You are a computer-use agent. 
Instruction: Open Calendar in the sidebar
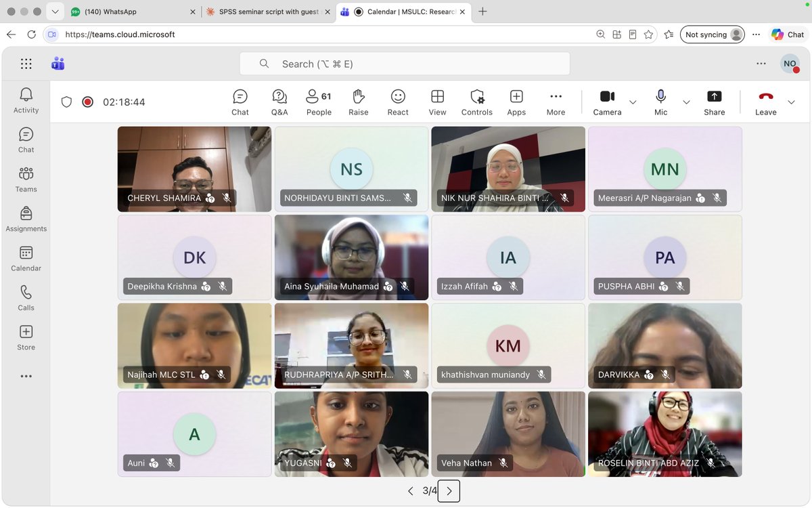pos(26,259)
